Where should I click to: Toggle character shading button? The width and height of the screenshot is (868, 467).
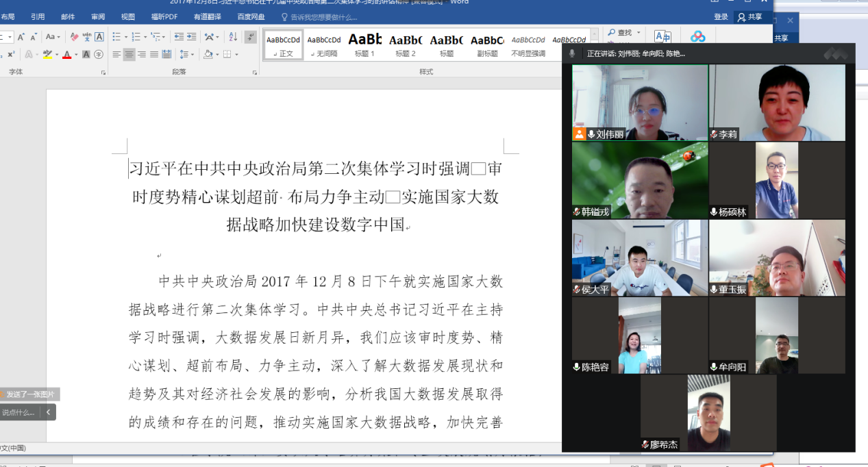tap(86, 55)
